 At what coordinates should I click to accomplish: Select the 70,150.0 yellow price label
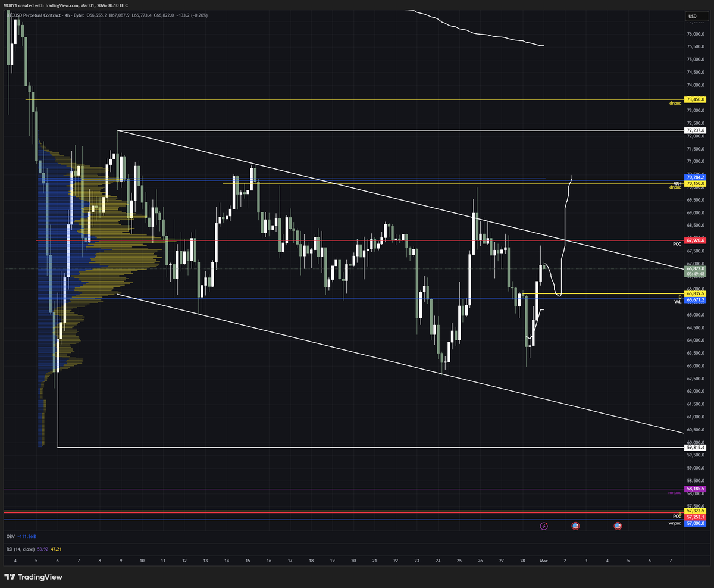point(695,184)
